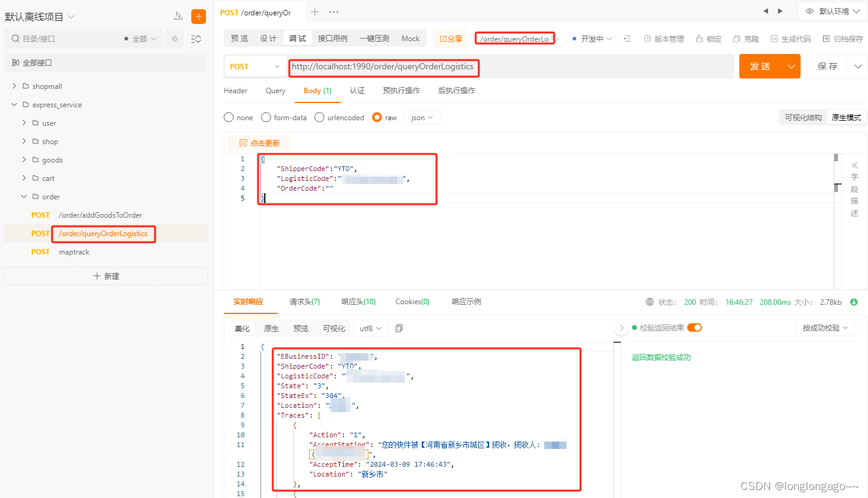868x498 pixels.
Task: Click 归档保存 archive save
Action: (843, 39)
